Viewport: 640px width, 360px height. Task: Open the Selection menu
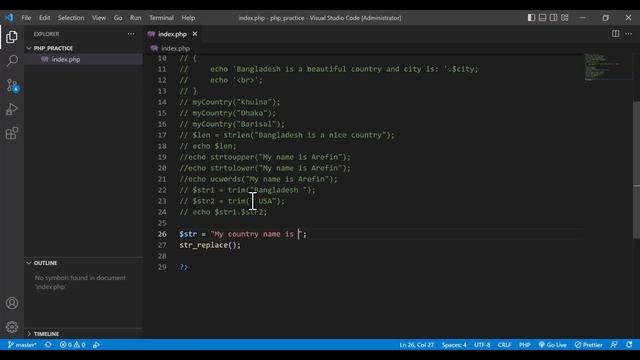(71, 18)
